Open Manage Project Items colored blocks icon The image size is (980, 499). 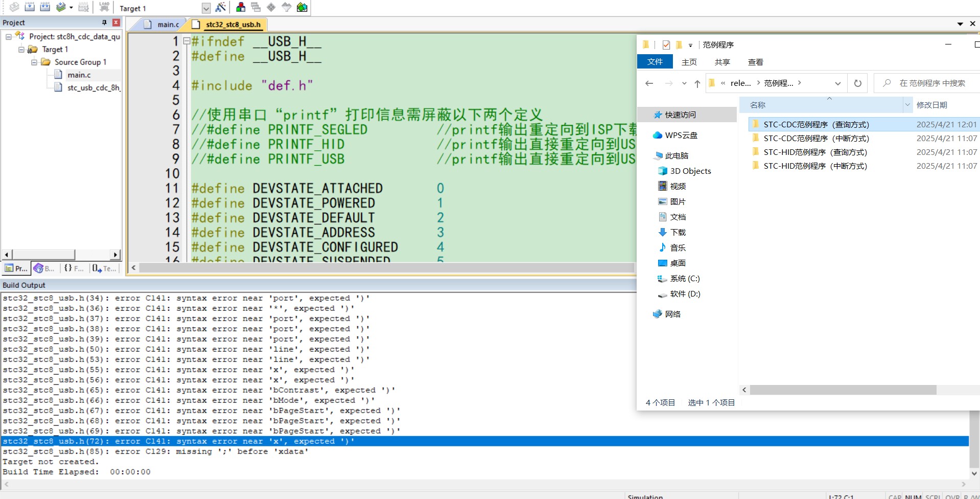point(240,7)
